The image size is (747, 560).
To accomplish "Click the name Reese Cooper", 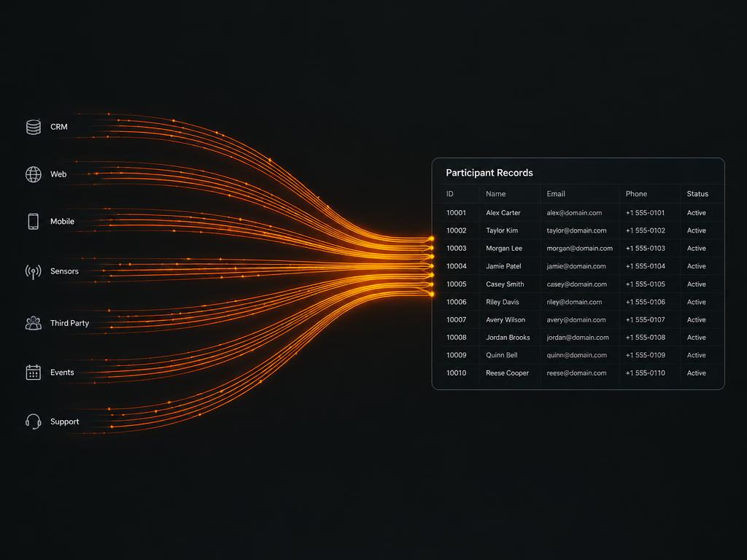I will (507, 373).
